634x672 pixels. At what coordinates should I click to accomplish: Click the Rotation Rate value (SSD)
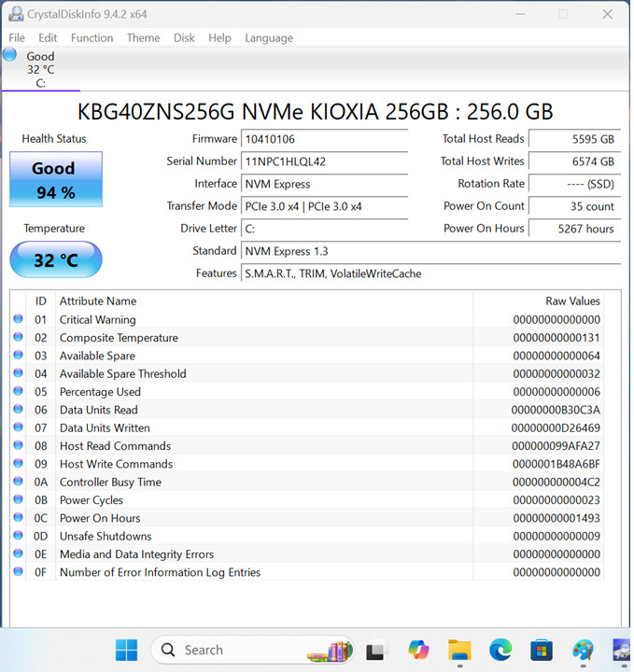(574, 184)
